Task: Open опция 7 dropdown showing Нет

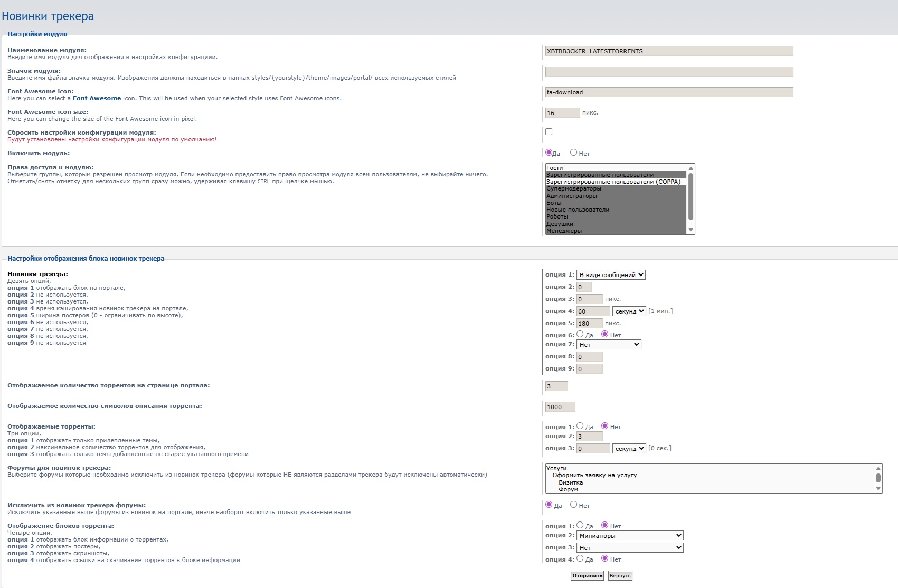Action: [609, 345]
